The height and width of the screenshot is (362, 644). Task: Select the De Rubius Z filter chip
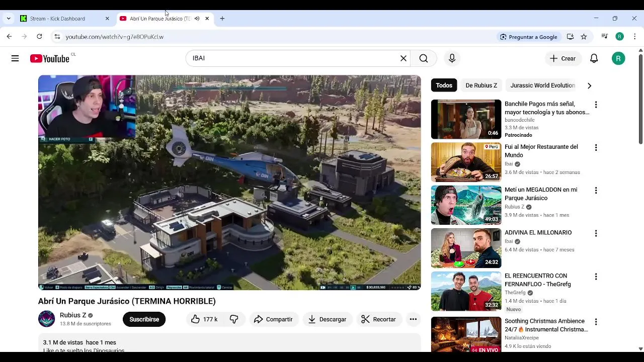click(x=481, y=85)
